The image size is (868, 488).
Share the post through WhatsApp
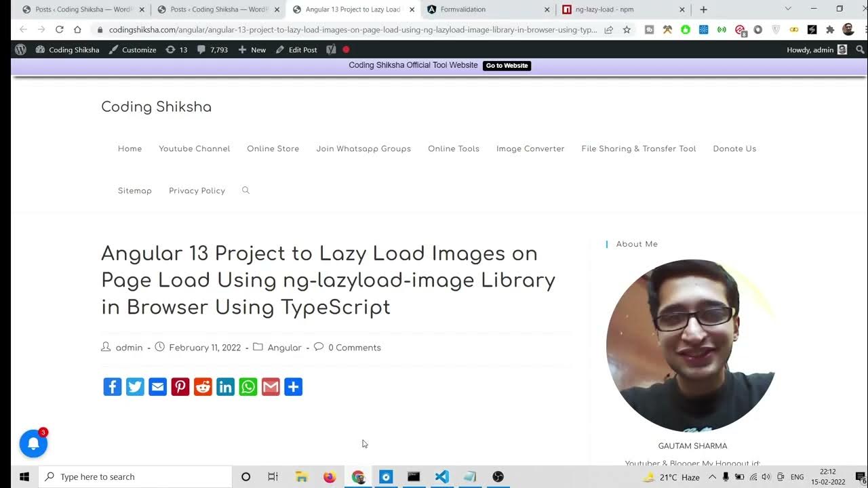point(248,387)
